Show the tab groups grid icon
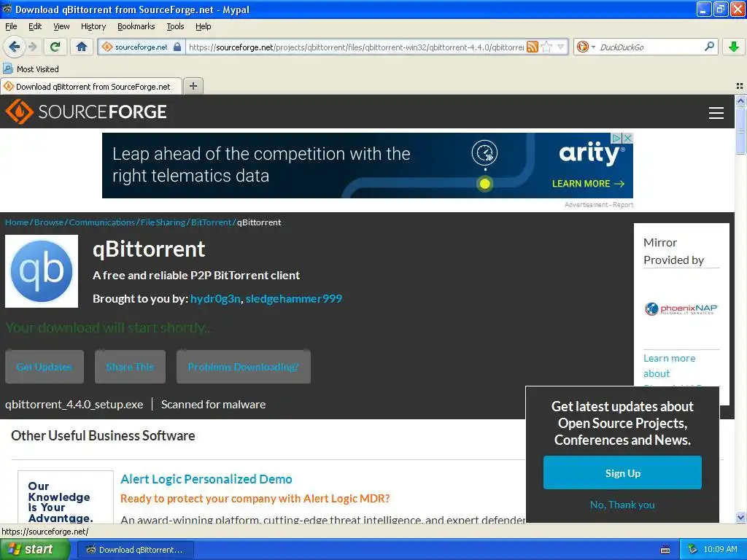Screen dimensions: 747x560 pos(740,86)
